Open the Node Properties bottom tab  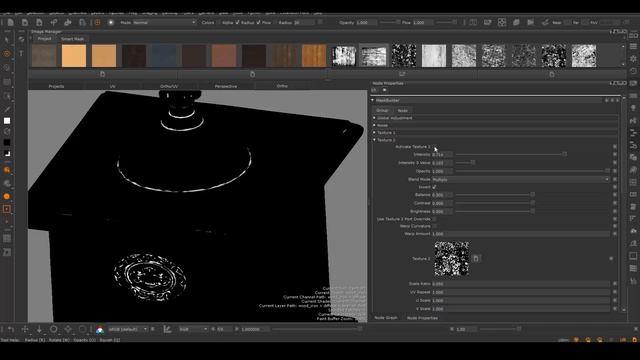click(x=422, y=318)
